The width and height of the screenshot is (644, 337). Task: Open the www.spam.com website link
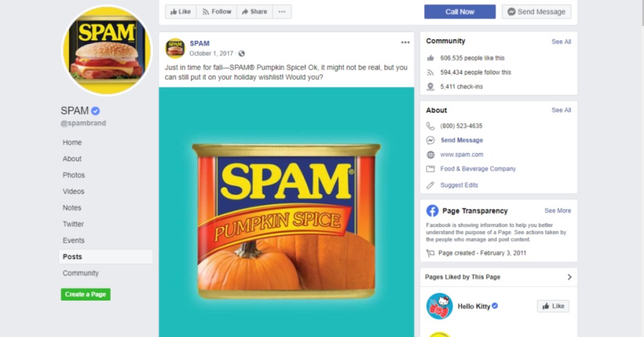[x=462, y=155]
